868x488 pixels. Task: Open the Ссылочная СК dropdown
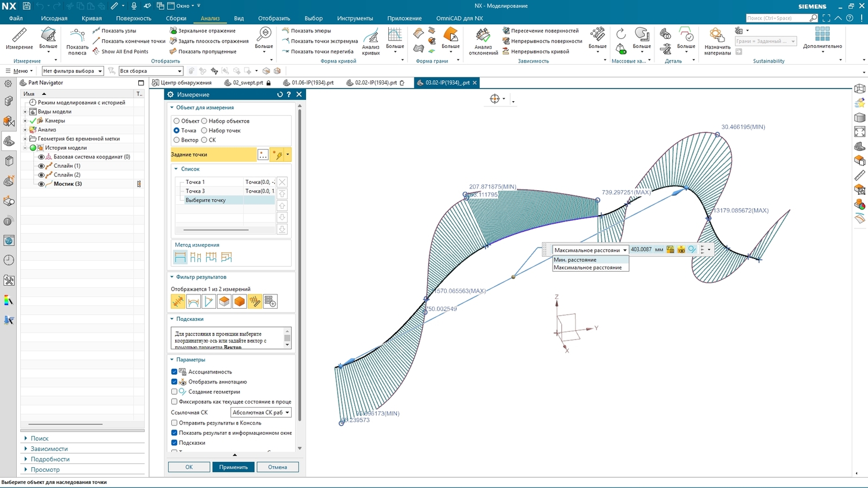point(260,412)
